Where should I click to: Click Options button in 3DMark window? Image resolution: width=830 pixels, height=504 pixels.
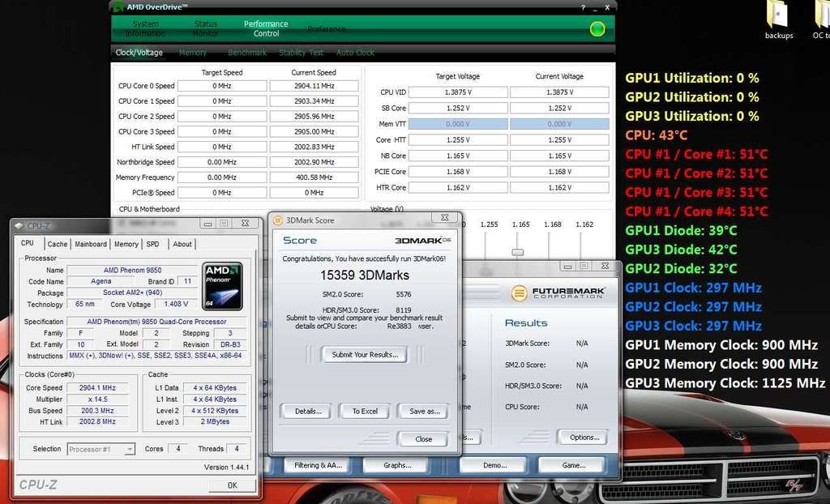click(x=584, y=438)
